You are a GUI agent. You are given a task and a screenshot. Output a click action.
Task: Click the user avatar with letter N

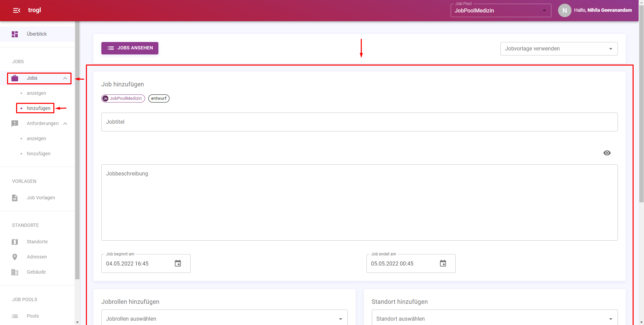click(x=564, y=10)
